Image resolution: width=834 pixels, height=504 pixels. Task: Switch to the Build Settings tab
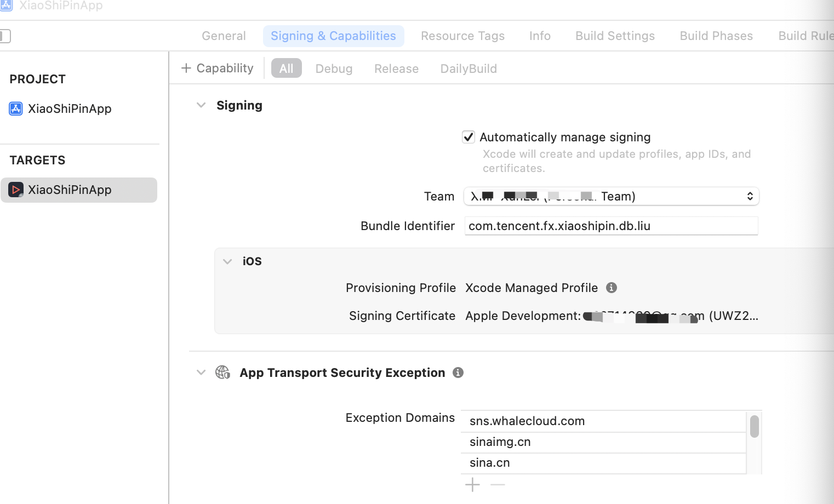click(615, 36)
